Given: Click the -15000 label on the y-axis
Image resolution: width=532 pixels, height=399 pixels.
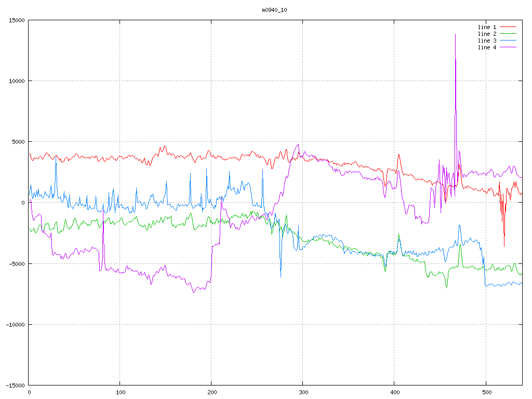Looking at the screenshot, I should coord(15,385).
